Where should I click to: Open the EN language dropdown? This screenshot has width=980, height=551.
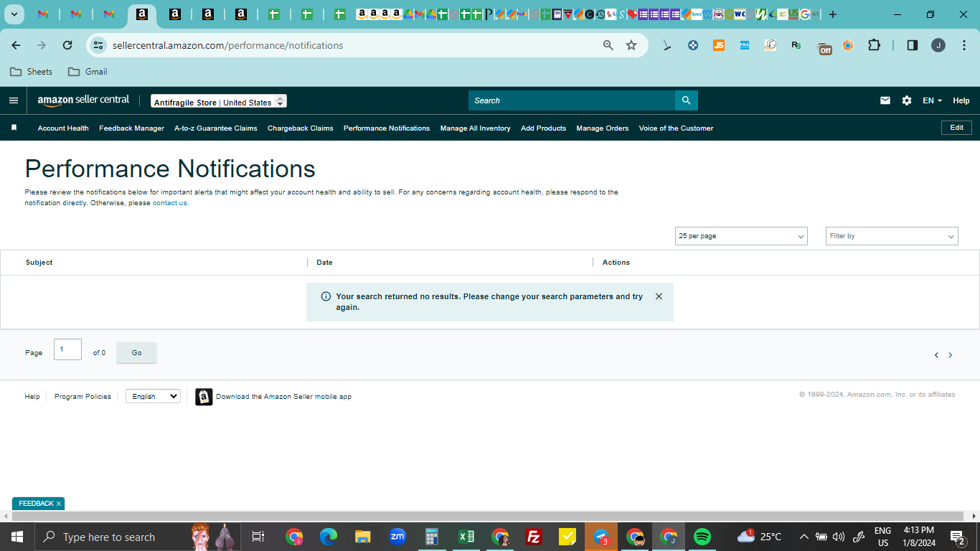[932, 100]
